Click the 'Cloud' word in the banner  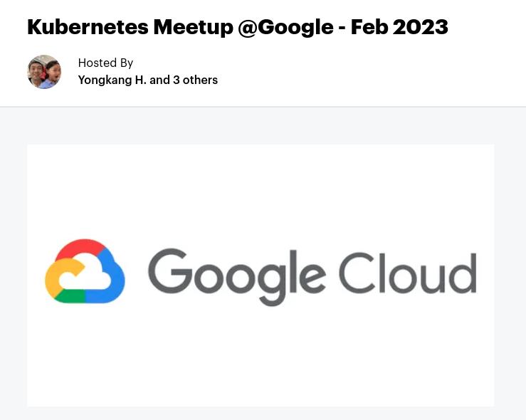pos(408,273)
